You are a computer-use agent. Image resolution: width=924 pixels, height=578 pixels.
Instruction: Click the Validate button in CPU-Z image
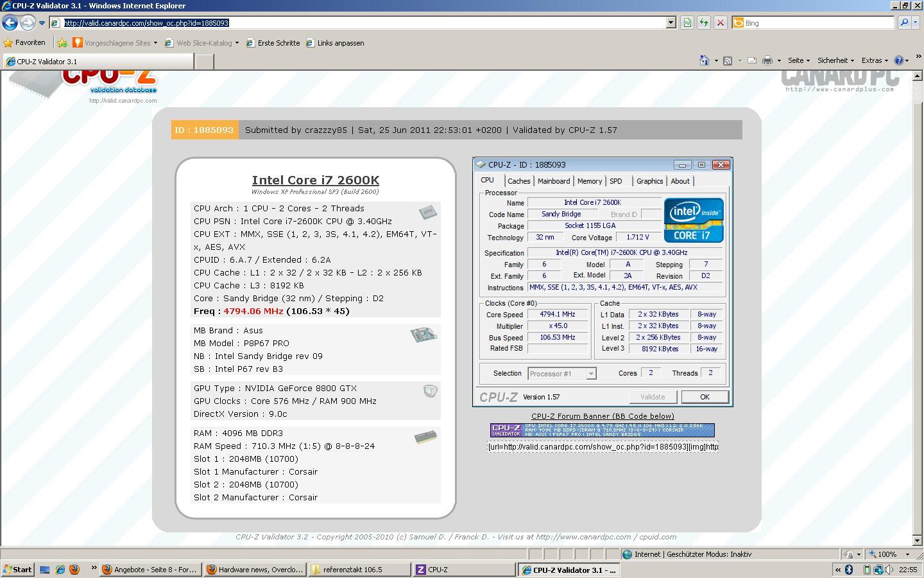653,397
